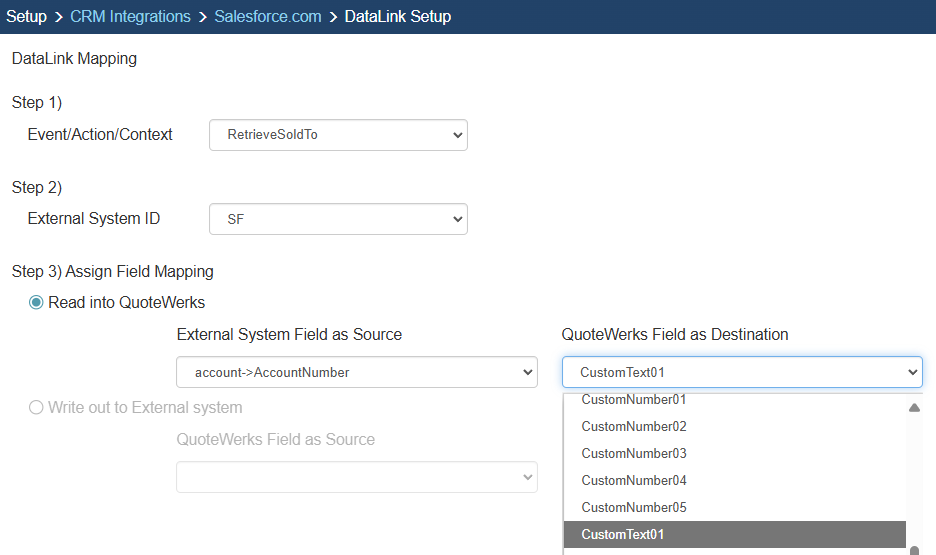This screenshot has width=936, height=555.
Task: Click the Setup breadcrumb link
Action: pos(27,16)
